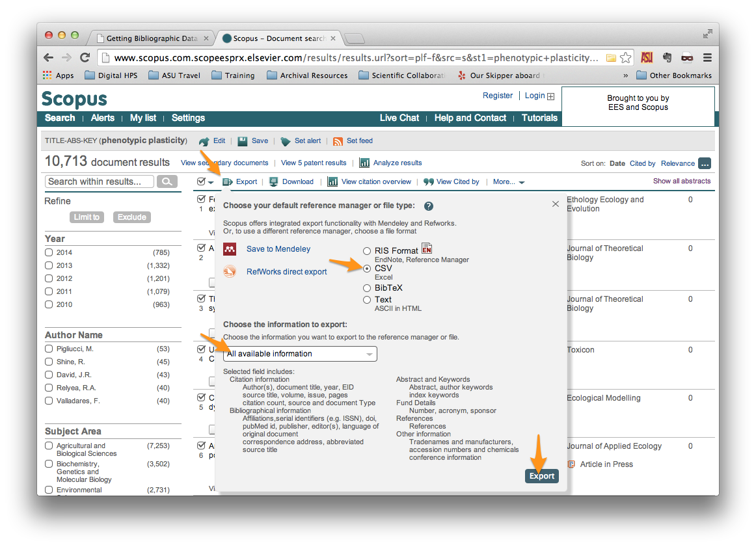This screenshot has height=547, width=756.
Task: Click the Save to Mendeley link
Action: click(278, 249)
